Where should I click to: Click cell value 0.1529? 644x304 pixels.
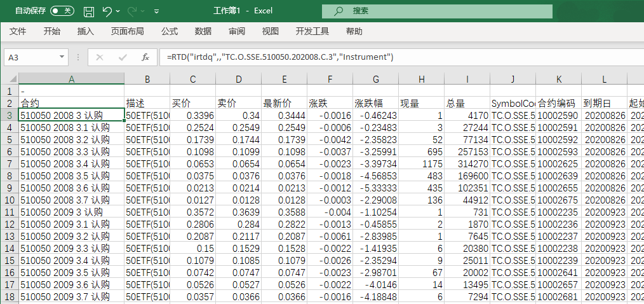tap(238, 249)
